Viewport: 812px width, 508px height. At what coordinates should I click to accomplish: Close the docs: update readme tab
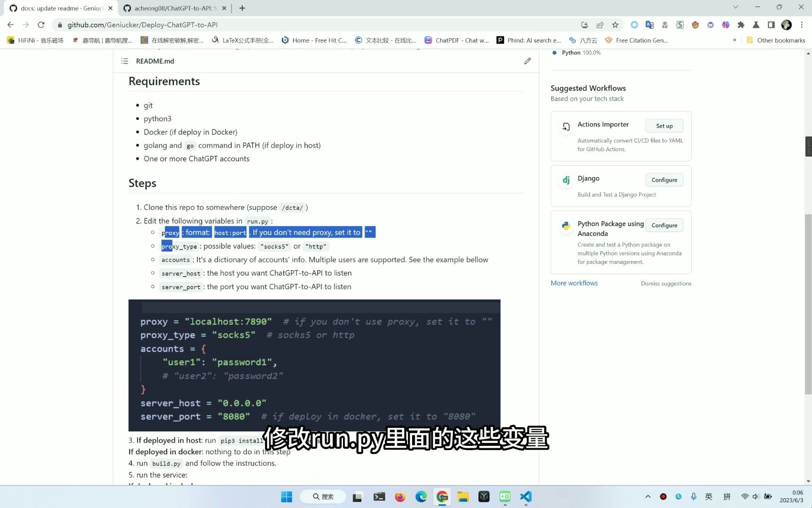(110, 8)
